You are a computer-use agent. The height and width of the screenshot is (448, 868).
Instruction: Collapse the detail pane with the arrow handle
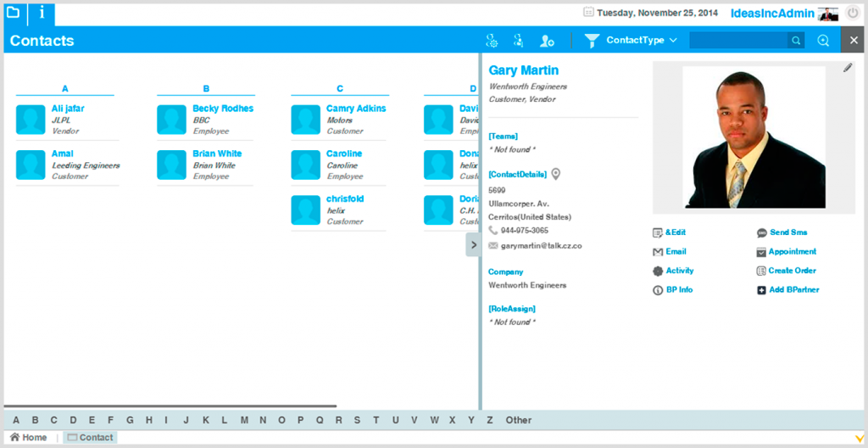click(x=473, y=244)
